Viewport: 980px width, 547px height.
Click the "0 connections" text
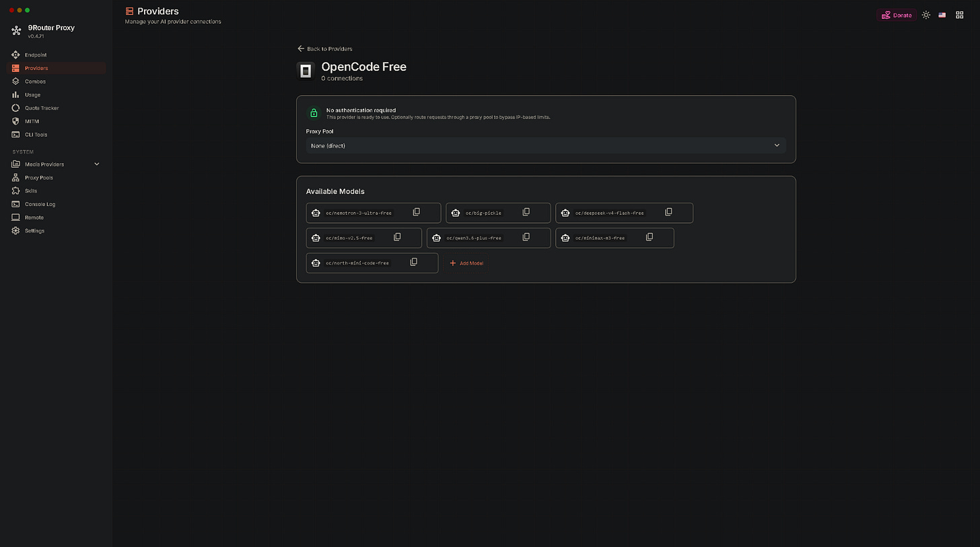[342, 79]
